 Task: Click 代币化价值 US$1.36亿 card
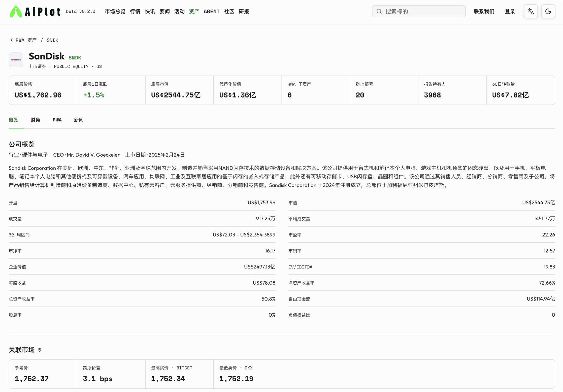pyautogui.click(x=247, y=90)
